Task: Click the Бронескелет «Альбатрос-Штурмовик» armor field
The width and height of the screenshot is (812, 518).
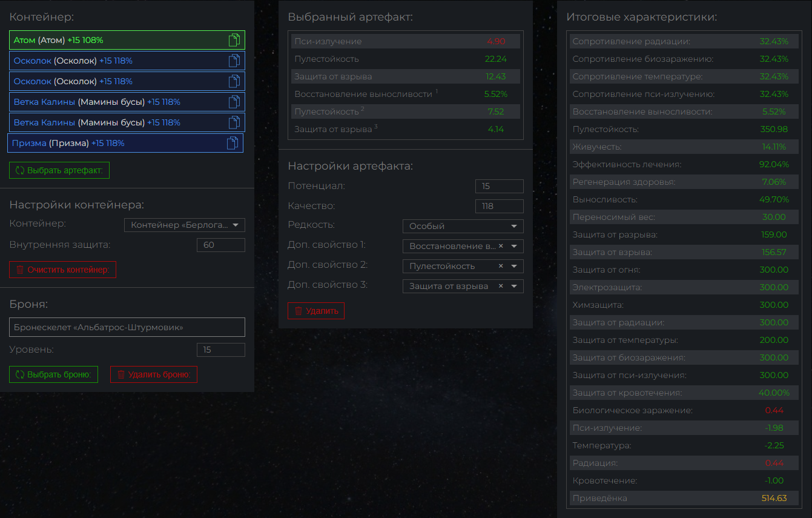Action: tap(127, 327)
